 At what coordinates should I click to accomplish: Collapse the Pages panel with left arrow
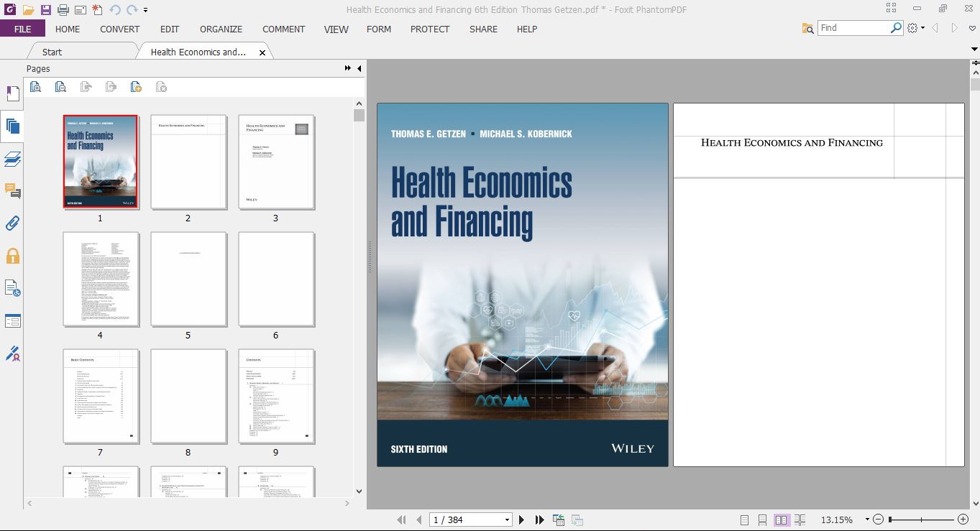pyautogui.click(x=359, y=68)
